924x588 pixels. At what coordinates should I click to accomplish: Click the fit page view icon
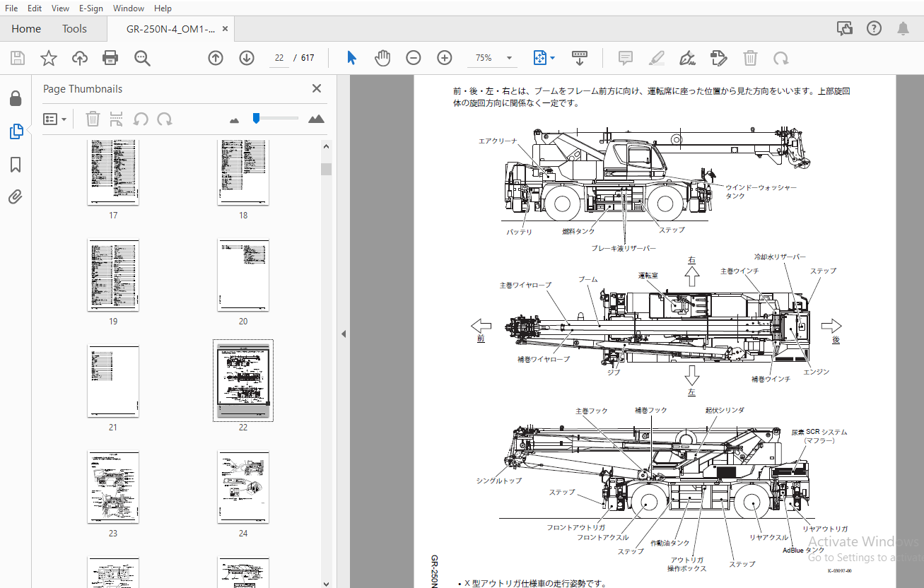tap(539, 58)
